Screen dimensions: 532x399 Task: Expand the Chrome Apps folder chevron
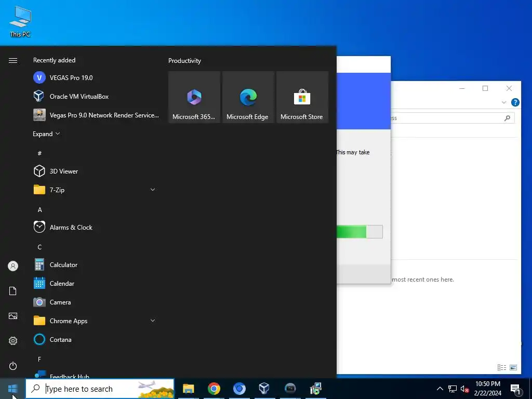[153, 320]
